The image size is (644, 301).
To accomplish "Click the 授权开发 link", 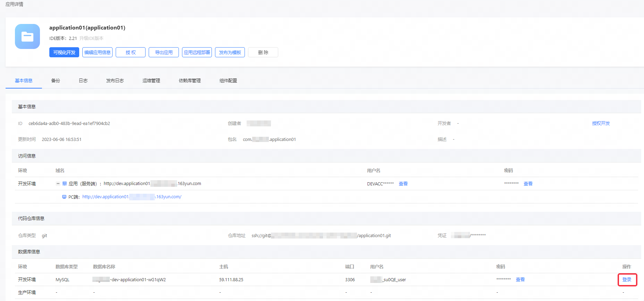I will [601, 123].
